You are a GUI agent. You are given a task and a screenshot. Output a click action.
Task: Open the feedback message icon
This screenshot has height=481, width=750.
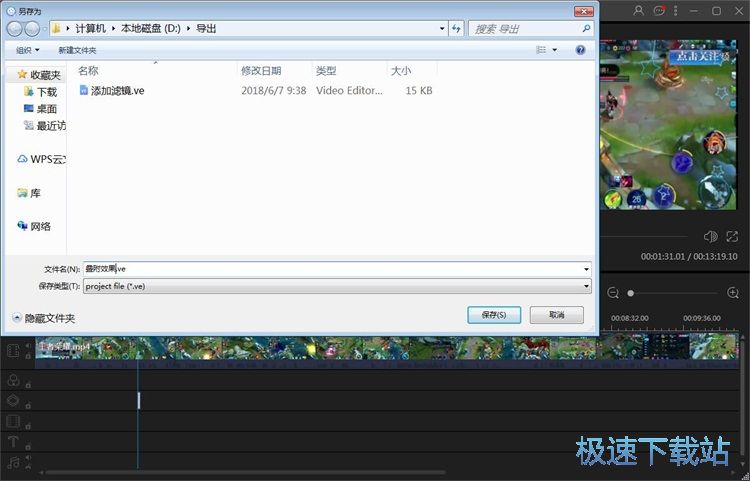[659, 11]
